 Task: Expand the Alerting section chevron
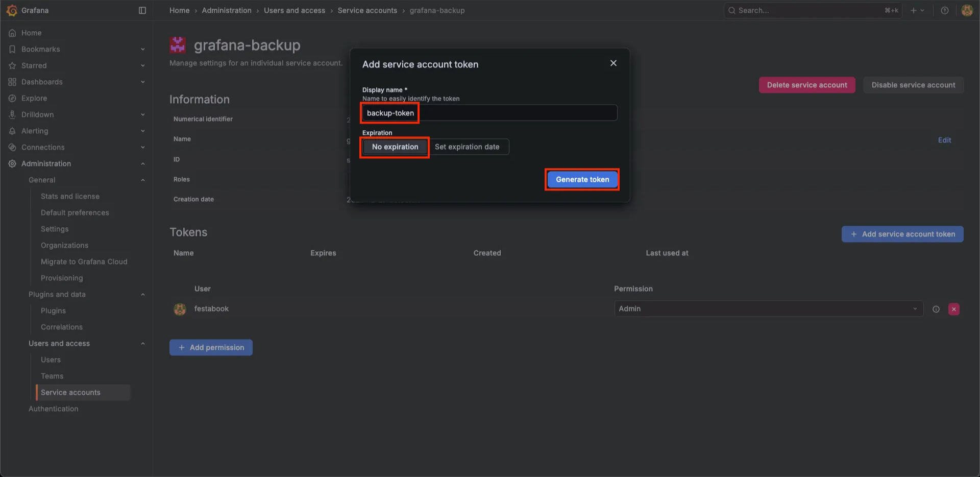pos(143,131)
